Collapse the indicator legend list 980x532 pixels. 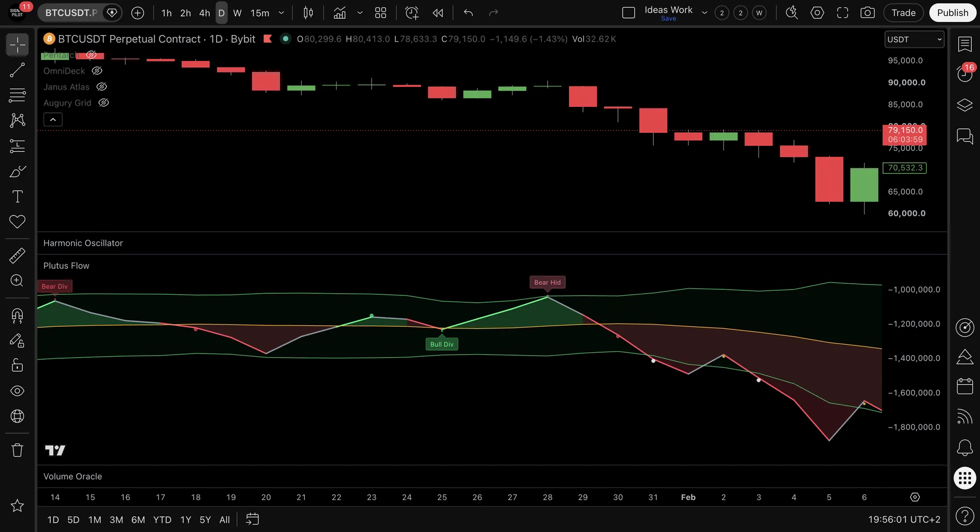click(53, 119)
